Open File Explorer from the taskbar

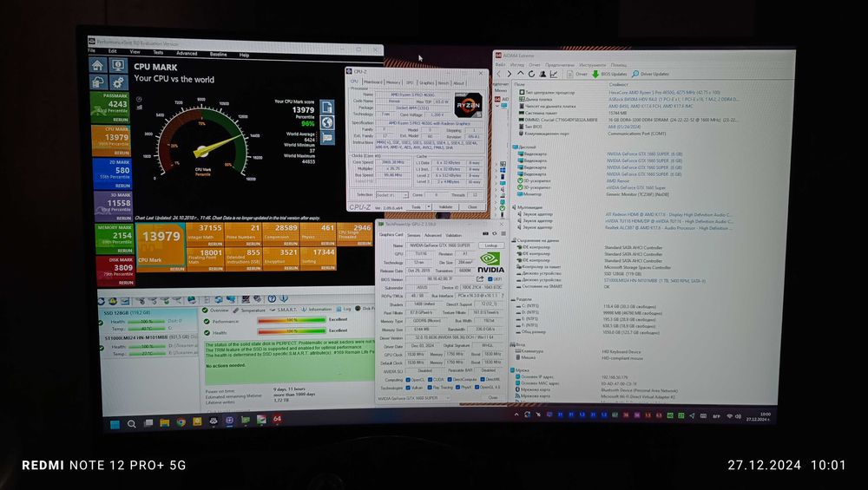(x=164, y=423)
